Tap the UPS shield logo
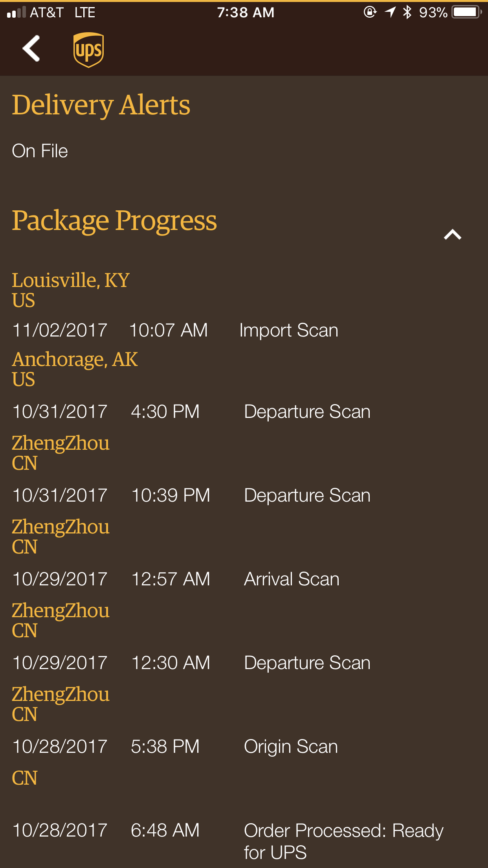Image resolution: width=488 pixels, height=868 pixels. tap(88, 50)
